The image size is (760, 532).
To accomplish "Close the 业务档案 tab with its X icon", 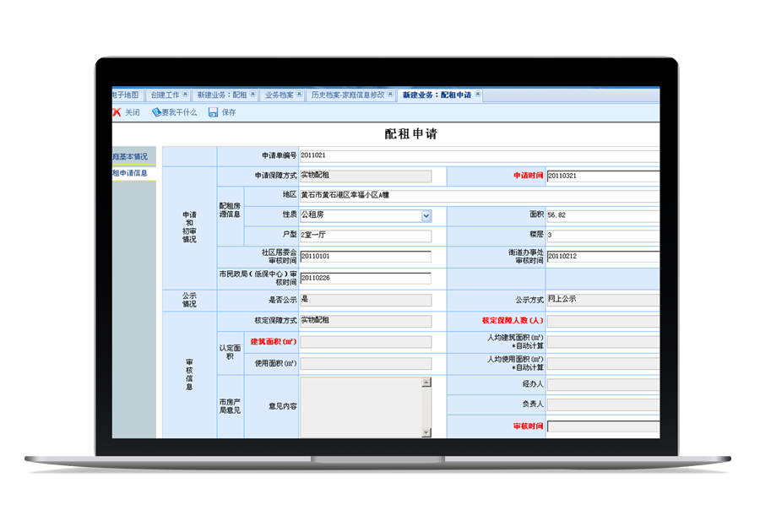I will [299, 95].
